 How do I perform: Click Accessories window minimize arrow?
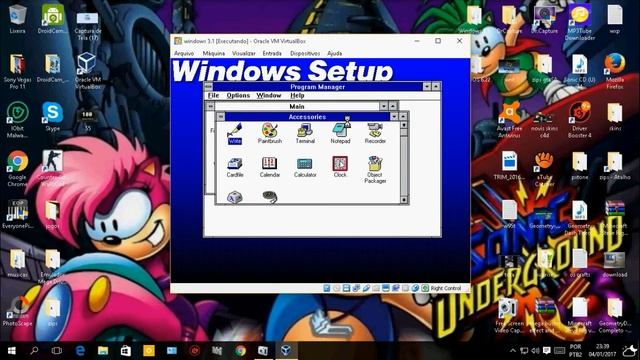point(394,117)
